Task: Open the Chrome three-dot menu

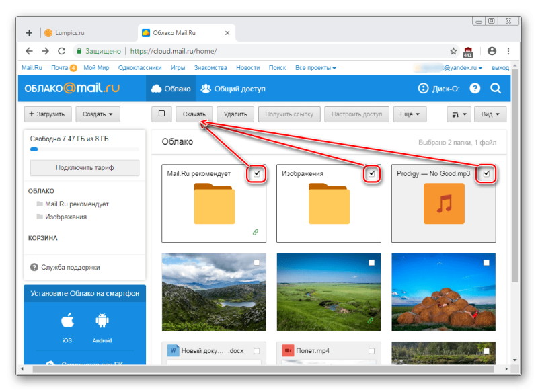Action: pos(508,51)
